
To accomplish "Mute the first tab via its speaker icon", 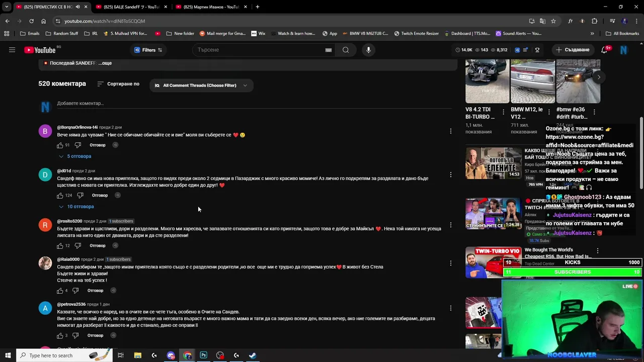I will point(77,7).
